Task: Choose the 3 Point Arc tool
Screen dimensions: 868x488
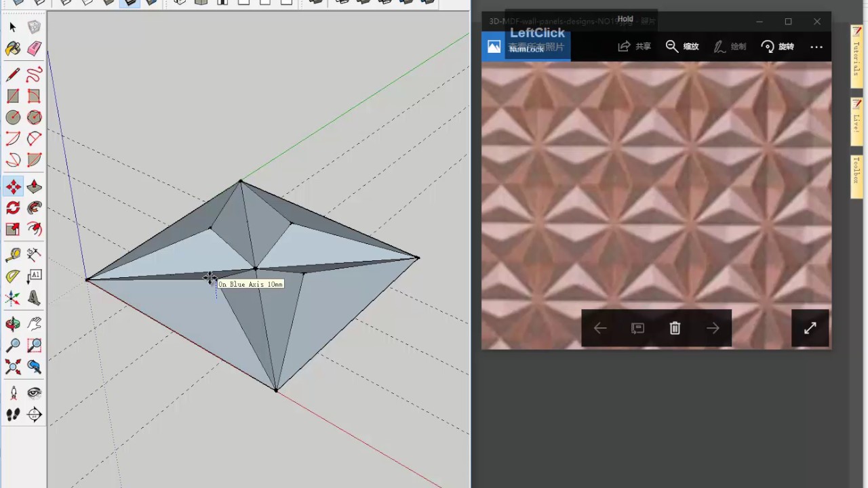Action: click(x=13, y=161)
